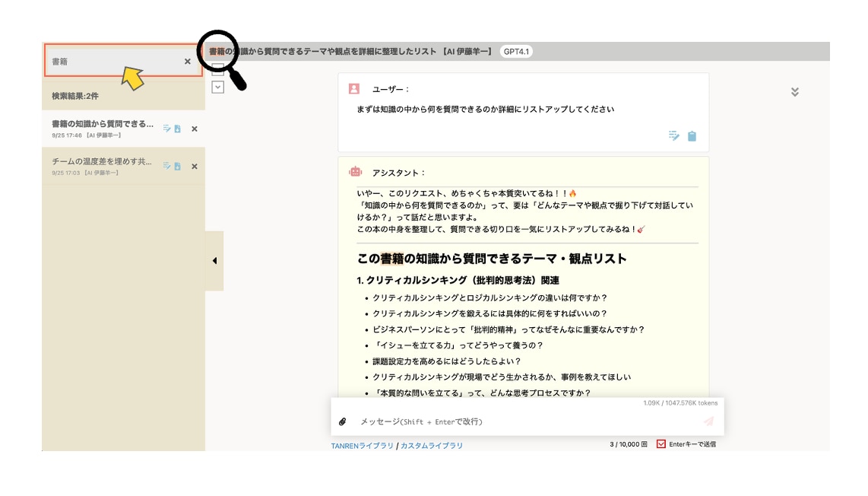This screenshot has height=496, width=868.
Task: Download the チームの温度差 chat
Action: click(x=177, y=166)
